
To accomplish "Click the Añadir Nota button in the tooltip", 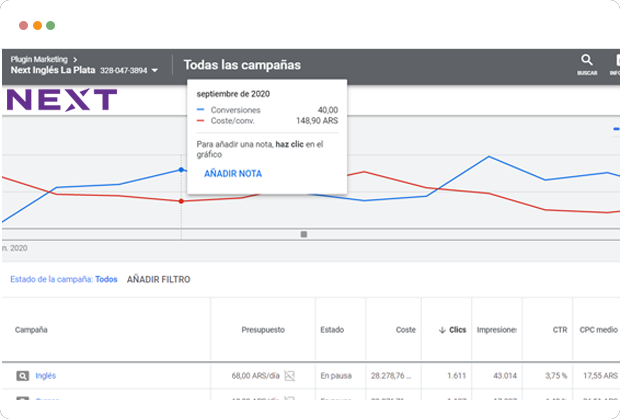I will tap(233, 174).
